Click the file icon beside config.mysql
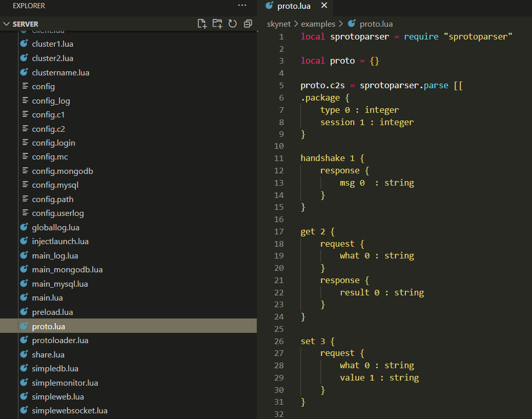The height and width of the screenshot is (419, 532). point(24,185)
